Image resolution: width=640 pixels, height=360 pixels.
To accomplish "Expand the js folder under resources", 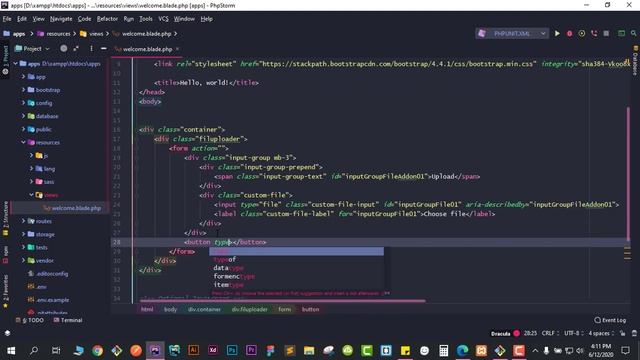I will pos(31,156).
